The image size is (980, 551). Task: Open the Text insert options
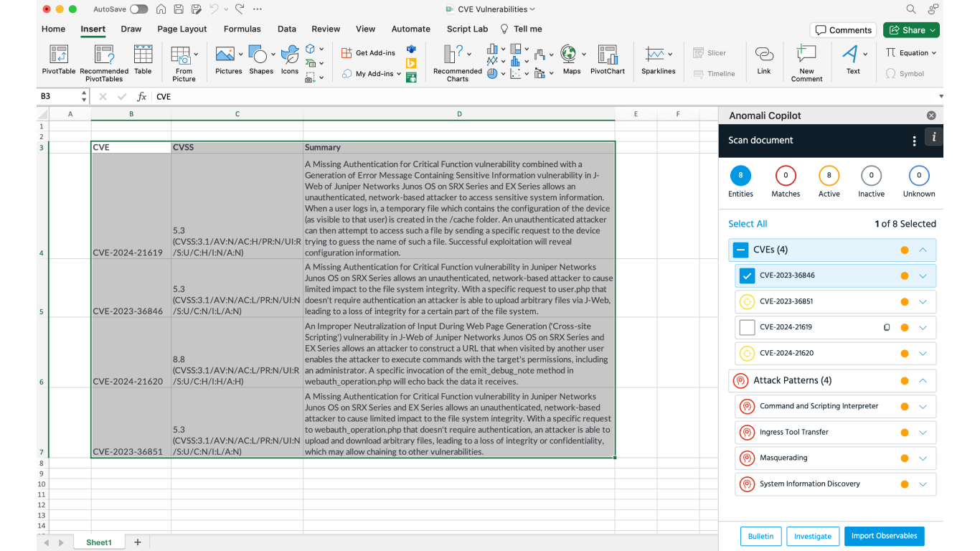(853, 60)
